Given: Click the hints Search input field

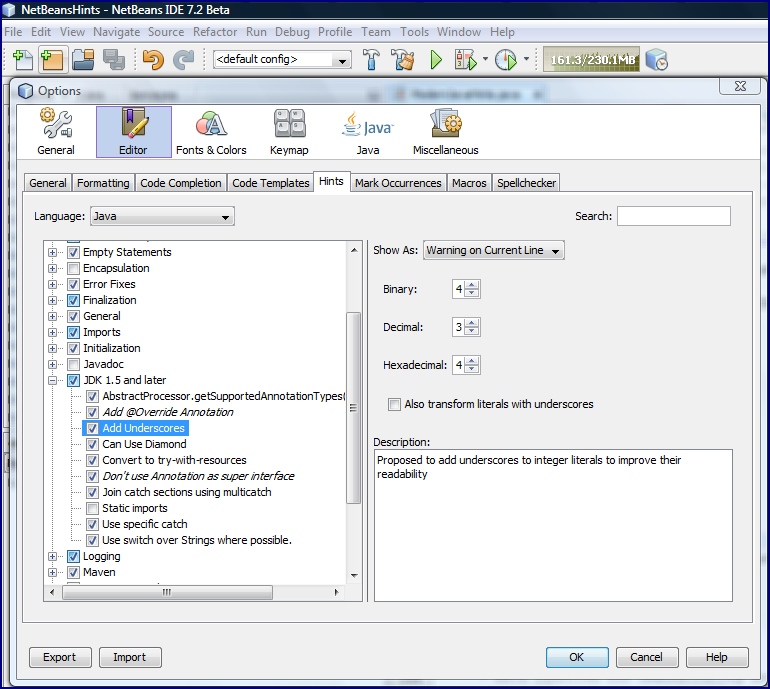Looking at the screenshot, I should click(x=674, y=216).
